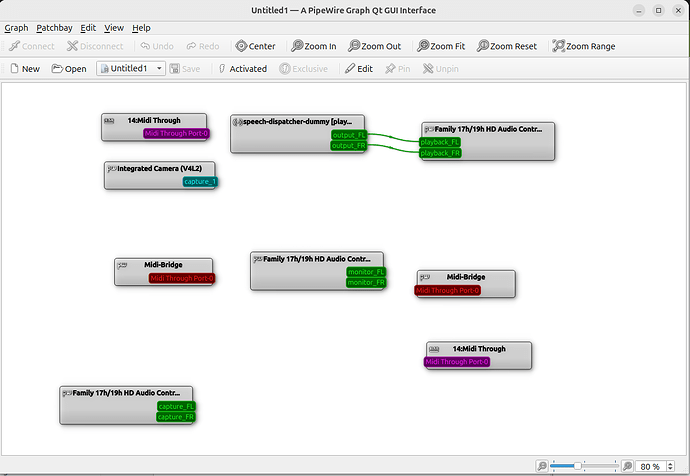Open a patchbay file

coord(68,69)
